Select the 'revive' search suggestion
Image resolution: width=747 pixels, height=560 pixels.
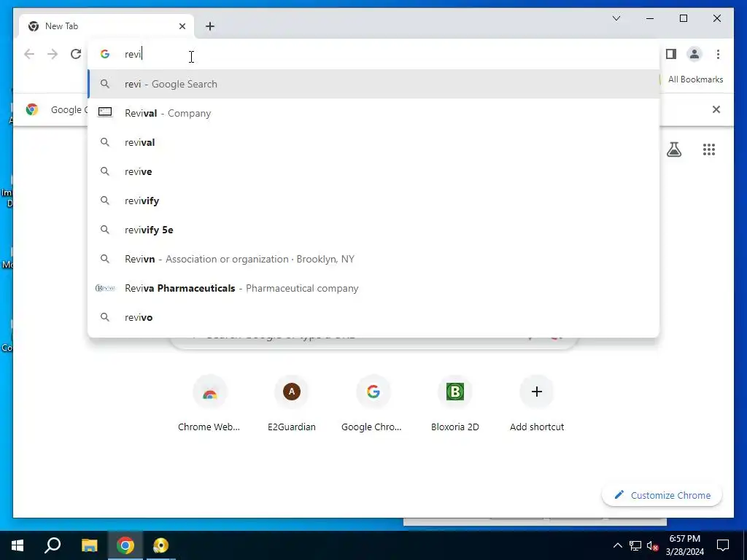(374, 171)
